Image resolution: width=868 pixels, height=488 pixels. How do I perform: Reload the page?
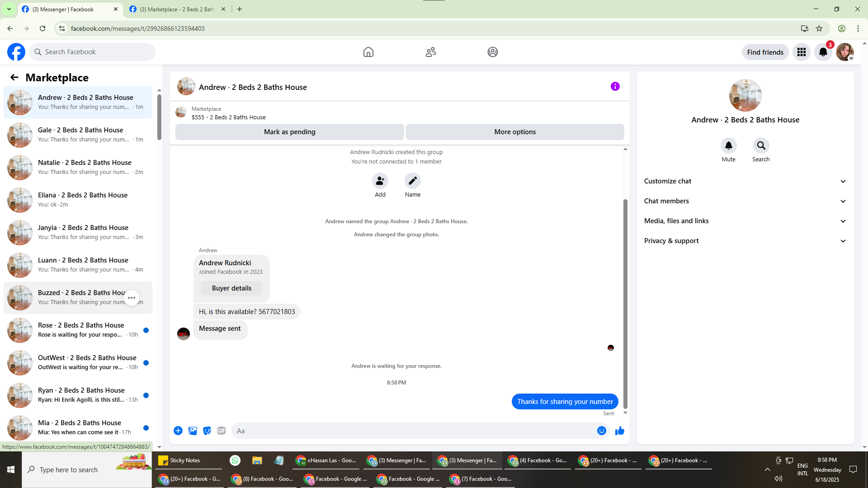tap(42, 28)
